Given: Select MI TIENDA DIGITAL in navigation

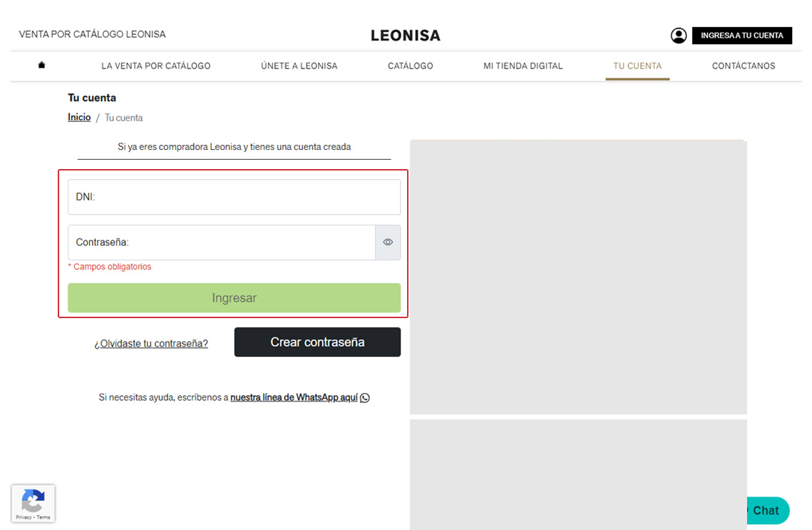Looking at the screenshot, I should [x=523, y=66].
